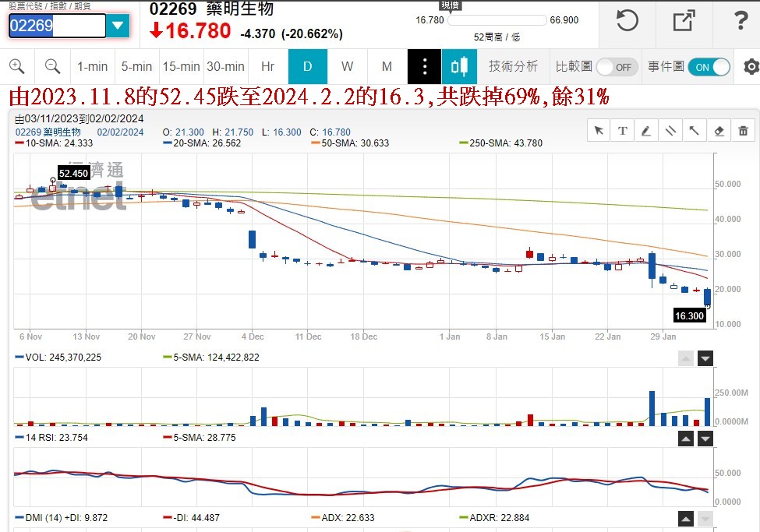Click the zoom out magnifier icon

click(x=52, y=66)
